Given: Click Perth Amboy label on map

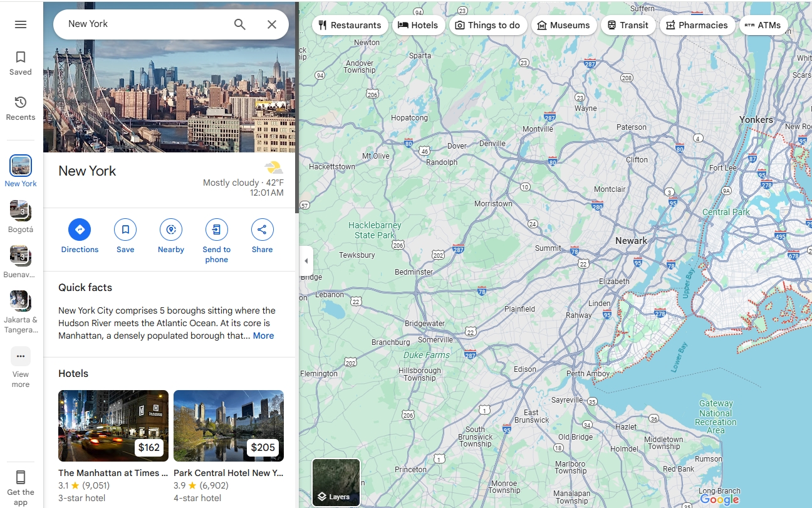Looking at the screenshot, I should pos(588,374).
